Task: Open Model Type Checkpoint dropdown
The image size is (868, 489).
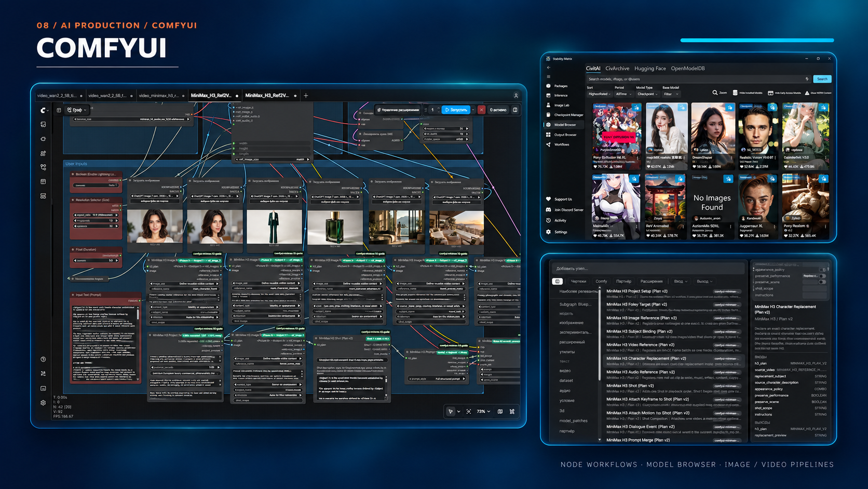Action: 647,94
